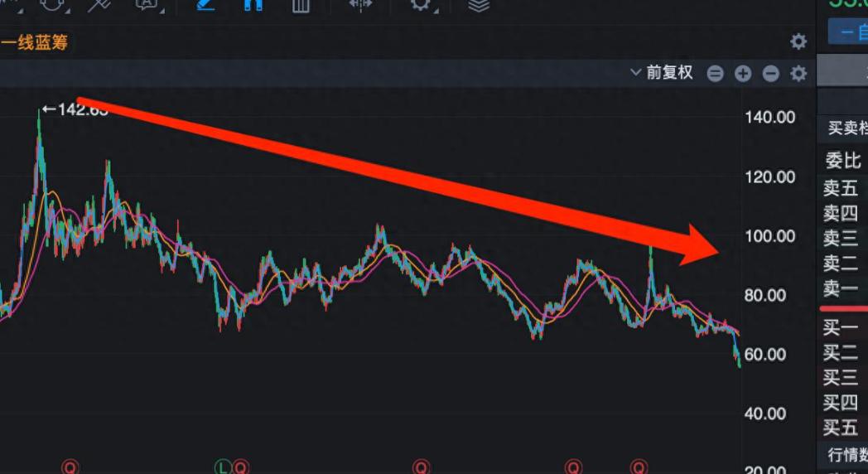Image resolution: width=868 pixels, height=474 pixels.
Task: Open settings gear beside 一线蓝筹 row
Action: [x=798, y=41]
